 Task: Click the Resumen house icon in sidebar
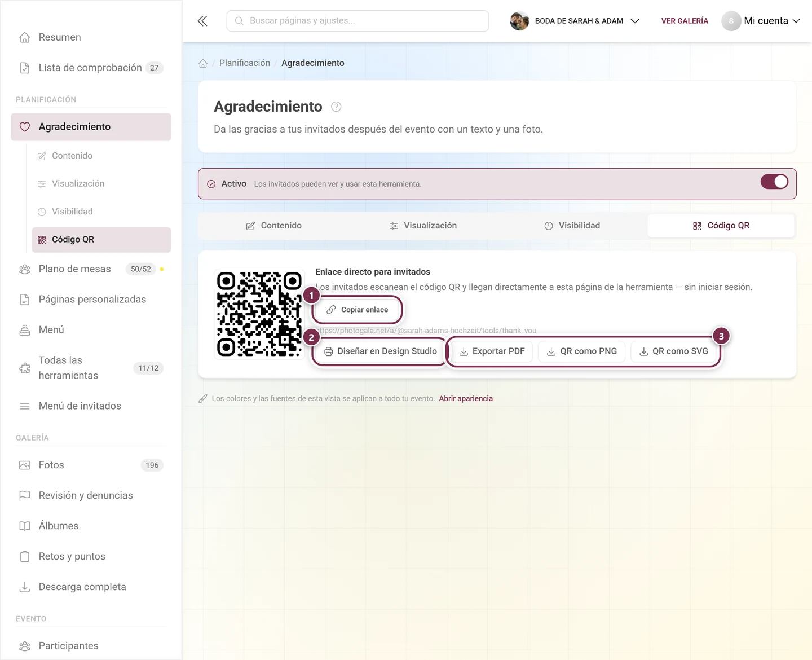[25, 37]
